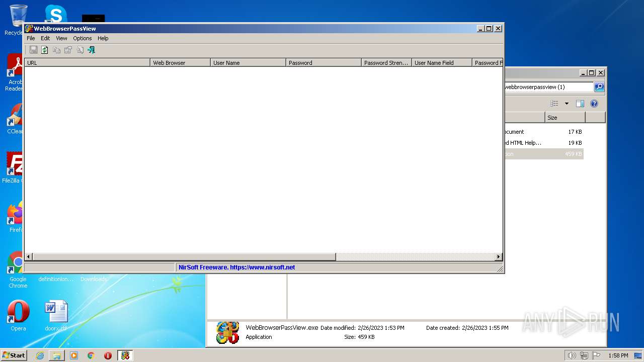
Task: Click the Date created value in details pane
Action: coord(485,328)
